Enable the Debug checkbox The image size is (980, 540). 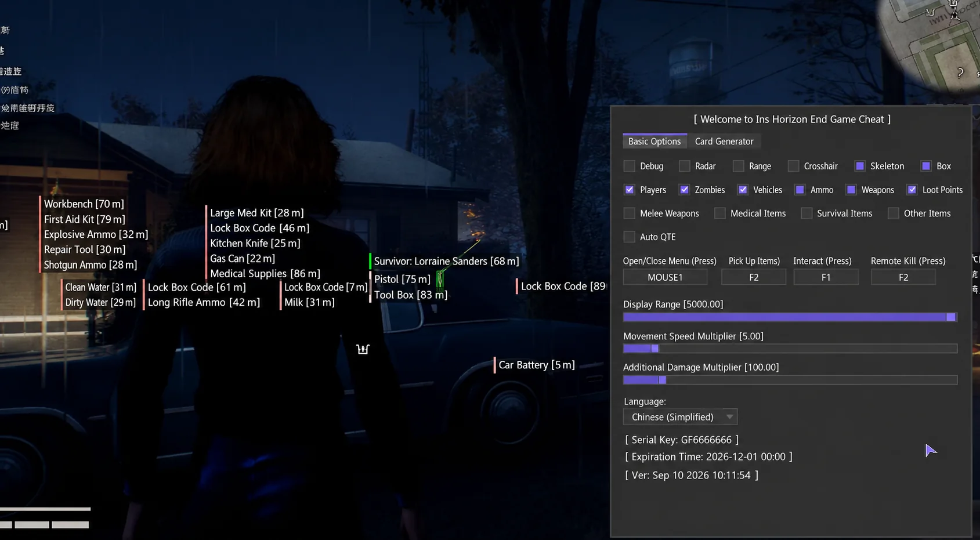coord(630,166)
